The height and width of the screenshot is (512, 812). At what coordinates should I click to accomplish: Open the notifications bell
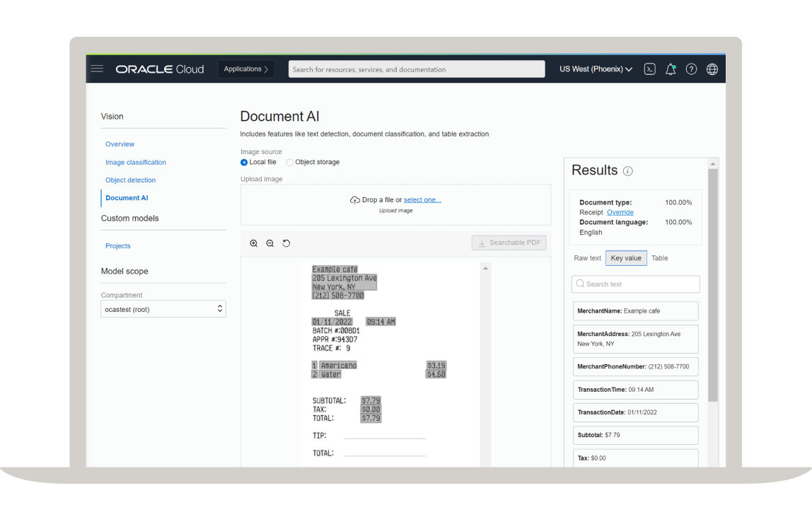671,69
